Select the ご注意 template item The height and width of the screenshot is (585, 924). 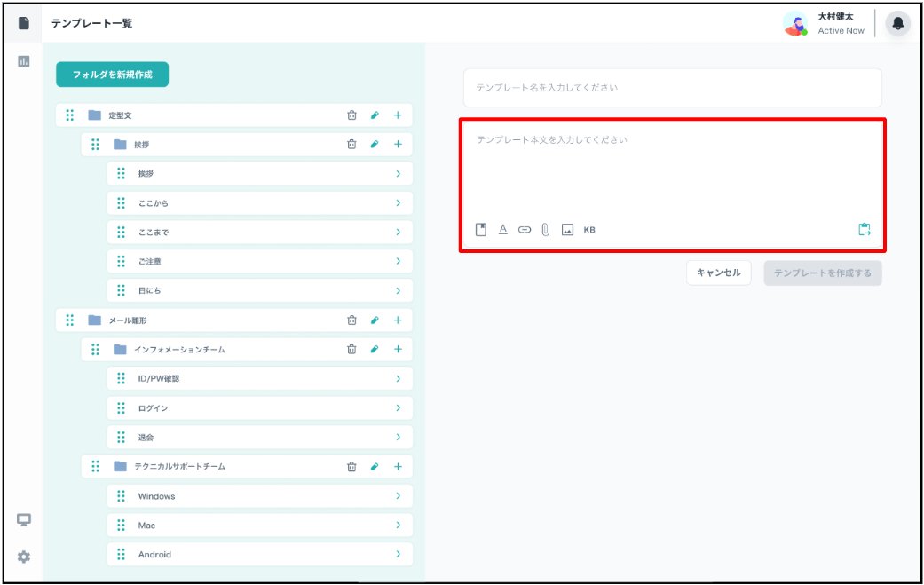tap(150, 262)
